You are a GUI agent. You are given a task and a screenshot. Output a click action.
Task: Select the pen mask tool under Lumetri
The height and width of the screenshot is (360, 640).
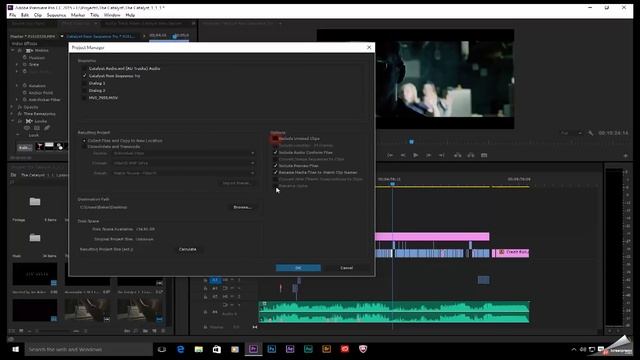coord(47,128)
